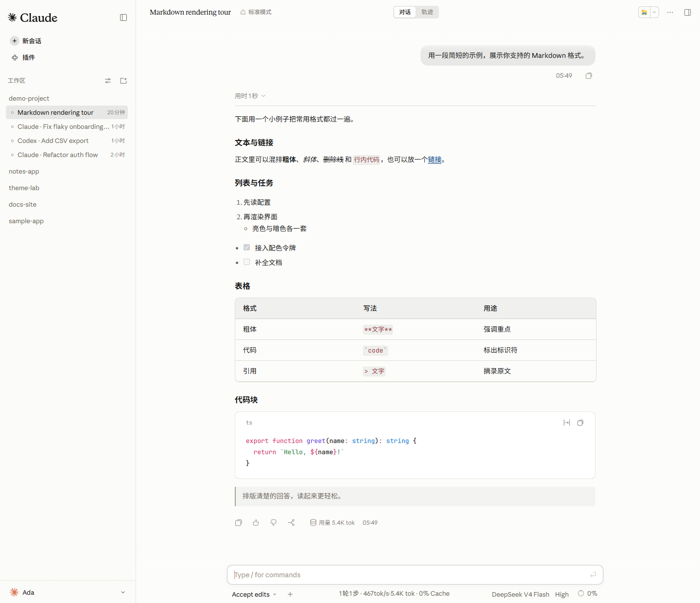
Task: Expand the docs-site workspace
Action: tap(22, 204)
